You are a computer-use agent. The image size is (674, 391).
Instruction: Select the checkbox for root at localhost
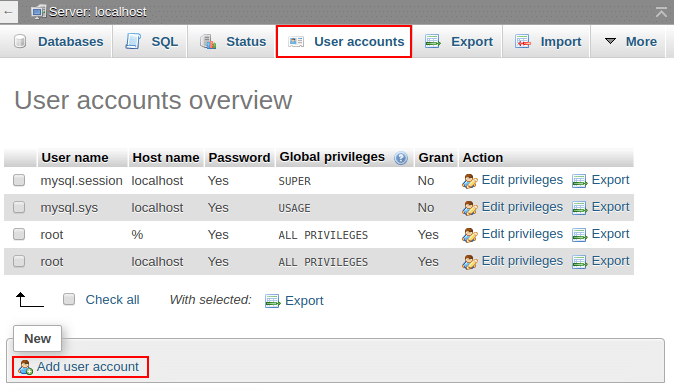[19, 261]
